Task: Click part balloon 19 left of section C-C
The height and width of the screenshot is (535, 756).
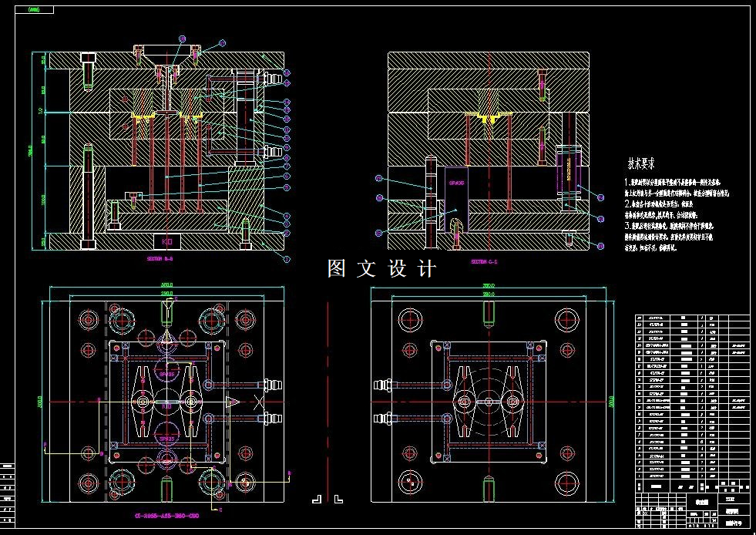Action: coord(378,179)
